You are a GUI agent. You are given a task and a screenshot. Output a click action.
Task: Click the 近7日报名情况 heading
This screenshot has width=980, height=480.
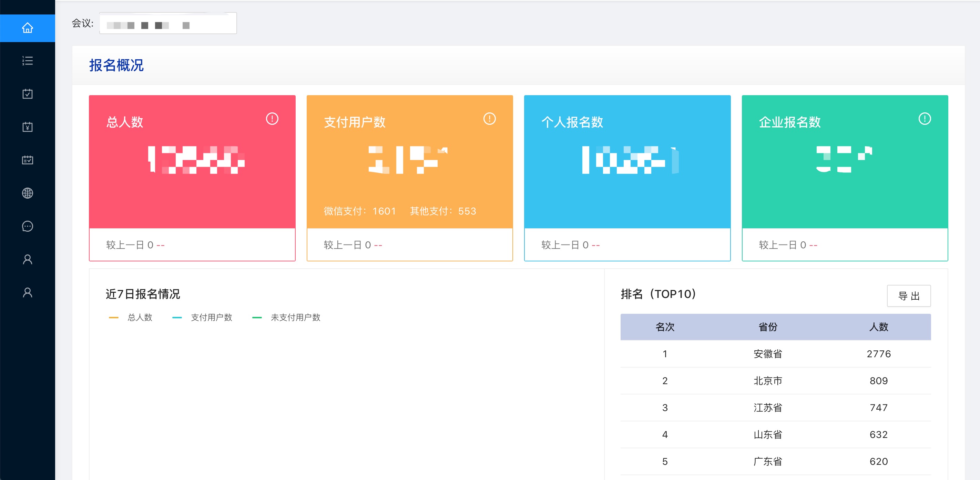point(143,294)
